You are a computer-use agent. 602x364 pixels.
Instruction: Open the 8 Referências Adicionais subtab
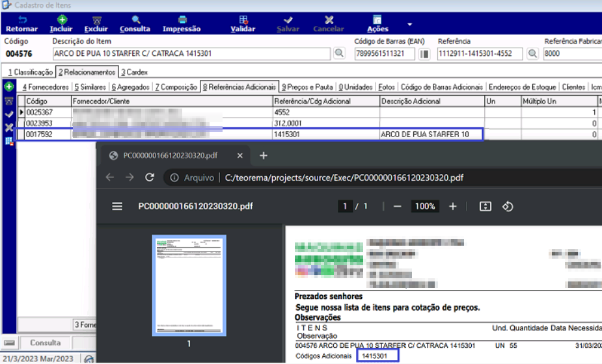tap(239, 87)
